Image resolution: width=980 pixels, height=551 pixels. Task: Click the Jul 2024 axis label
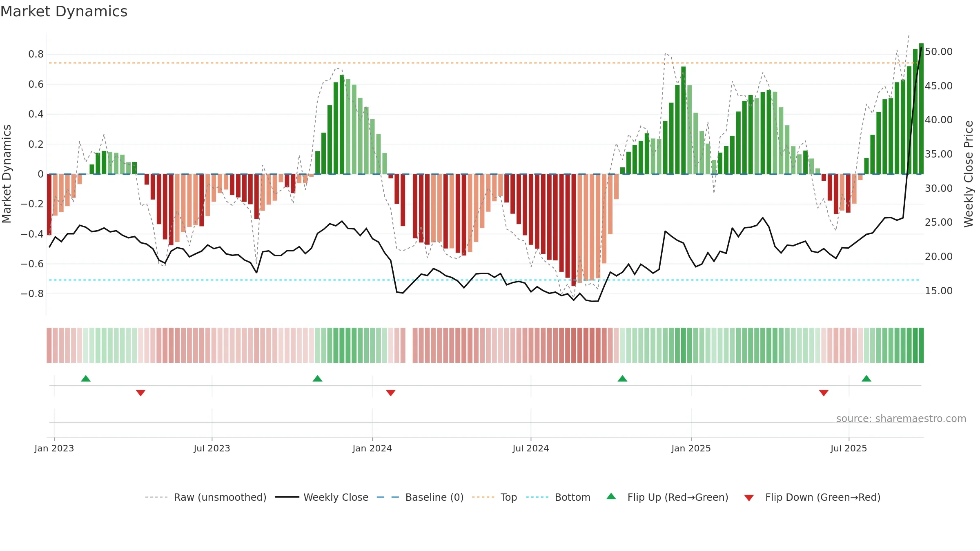pos(531,448)
